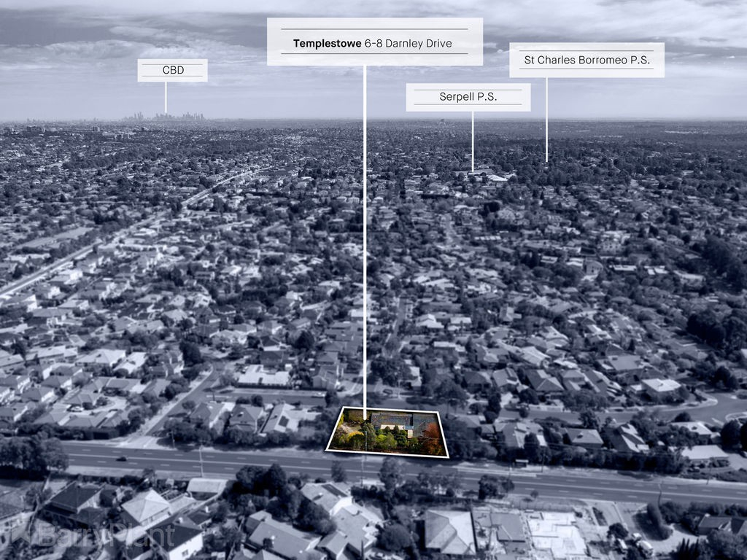Click the CBD location label
The image size is (747, 560).
click(172, 70)
